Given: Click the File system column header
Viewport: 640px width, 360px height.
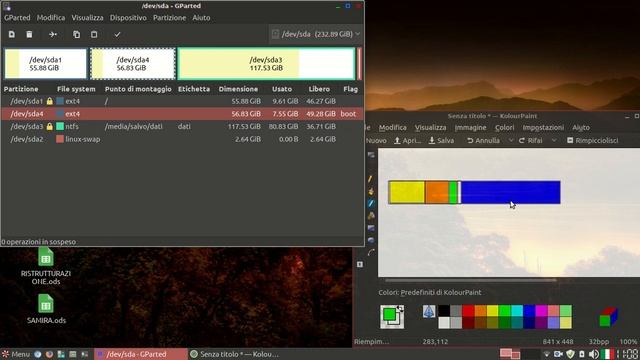Looking at the screenshot, I should (x=76, y=89).
